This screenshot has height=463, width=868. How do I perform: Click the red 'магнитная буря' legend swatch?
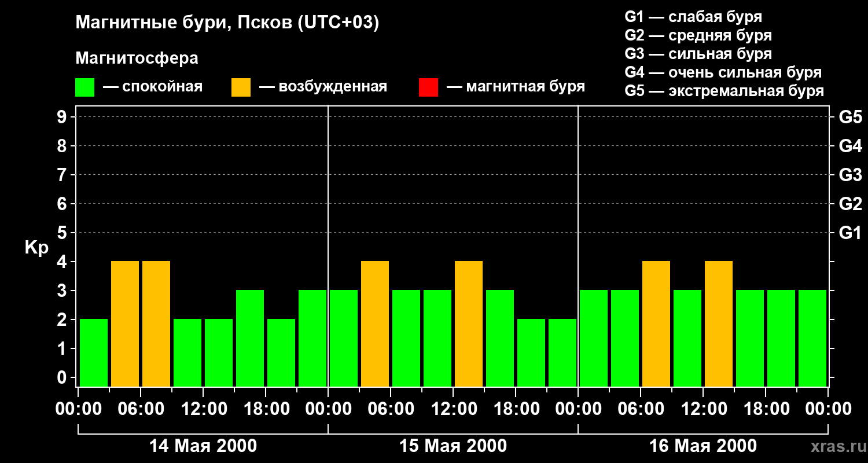tap(428, 87)
